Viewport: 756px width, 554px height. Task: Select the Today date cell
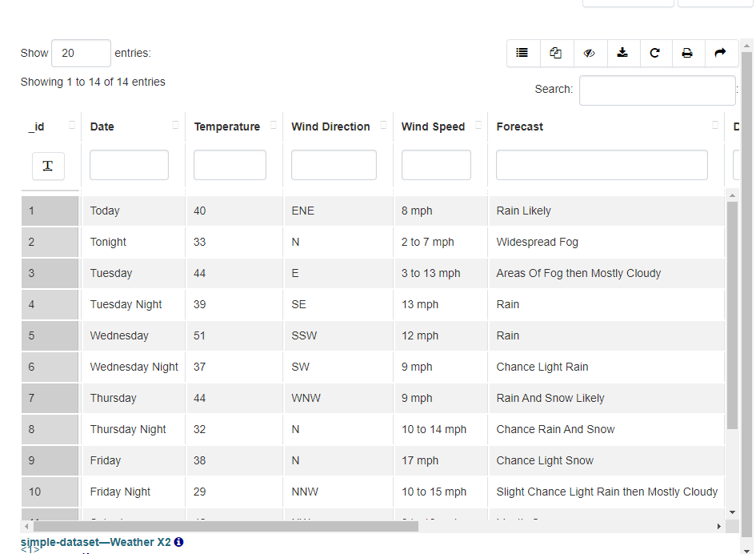tap(134, 211)
